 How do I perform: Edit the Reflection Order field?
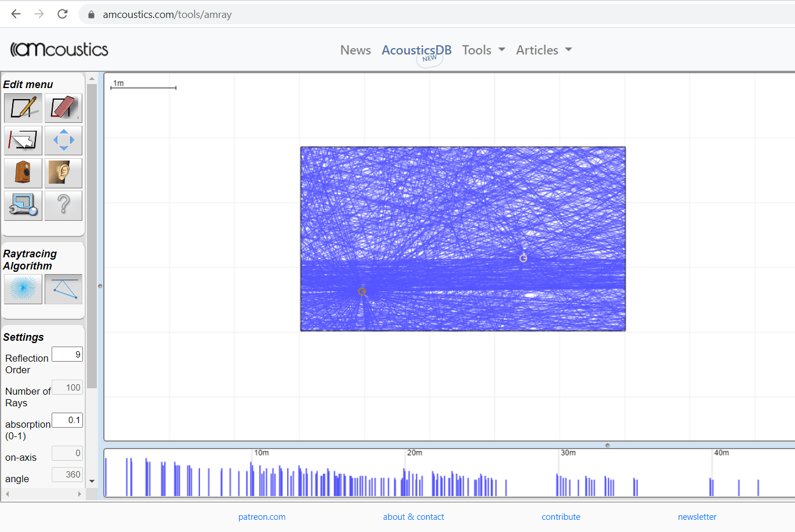(x=67, y=354)
